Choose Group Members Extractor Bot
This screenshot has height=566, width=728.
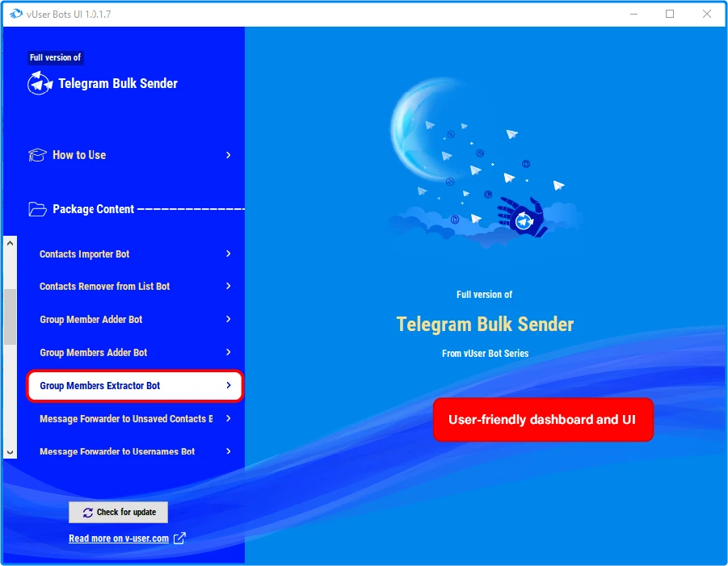(x=135, y=385)
